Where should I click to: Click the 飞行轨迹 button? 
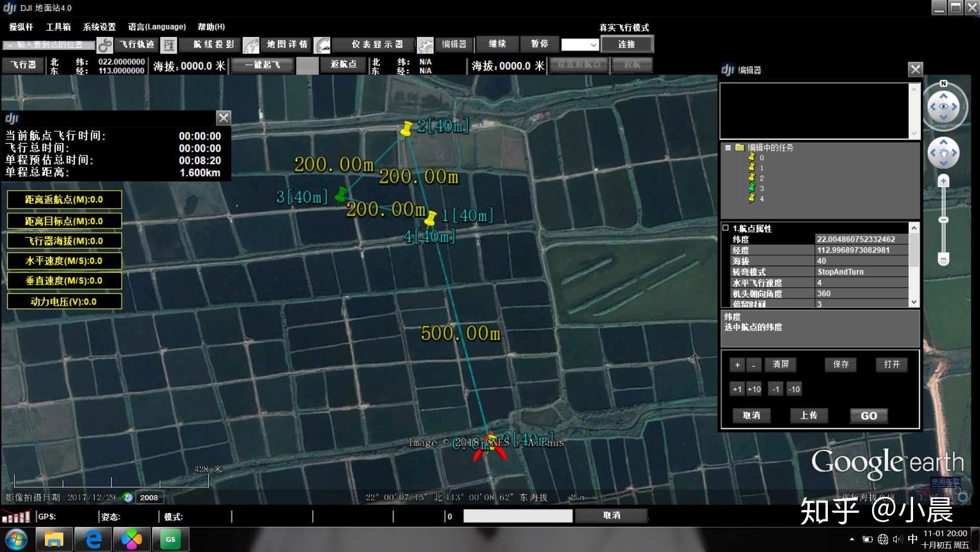[136, 45]
